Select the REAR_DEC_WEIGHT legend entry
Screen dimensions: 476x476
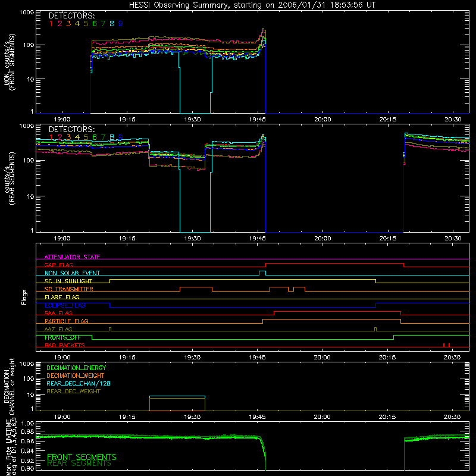pyautogui.click(x=73, y=392)
